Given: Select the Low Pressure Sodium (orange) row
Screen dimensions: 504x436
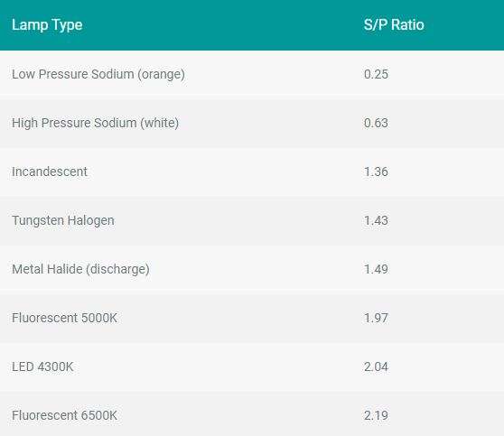Looking at the screenshot, I should (x=252, y=74).
